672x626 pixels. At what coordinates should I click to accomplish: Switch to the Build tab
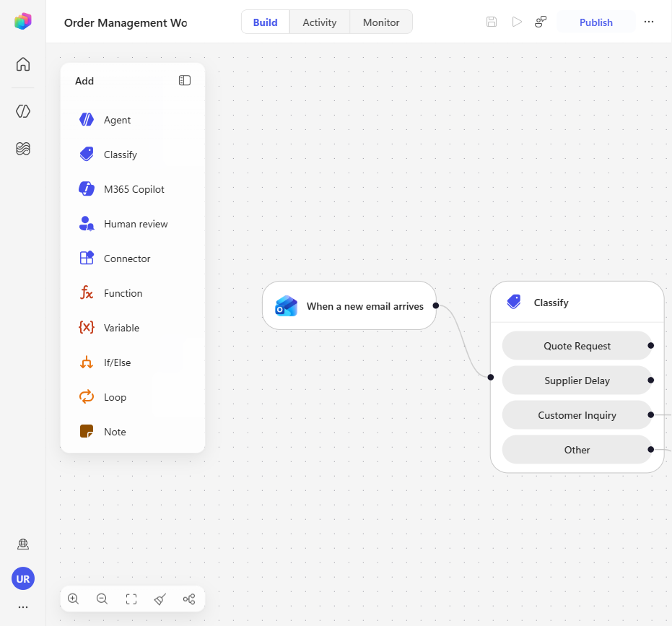coord(266,22)
